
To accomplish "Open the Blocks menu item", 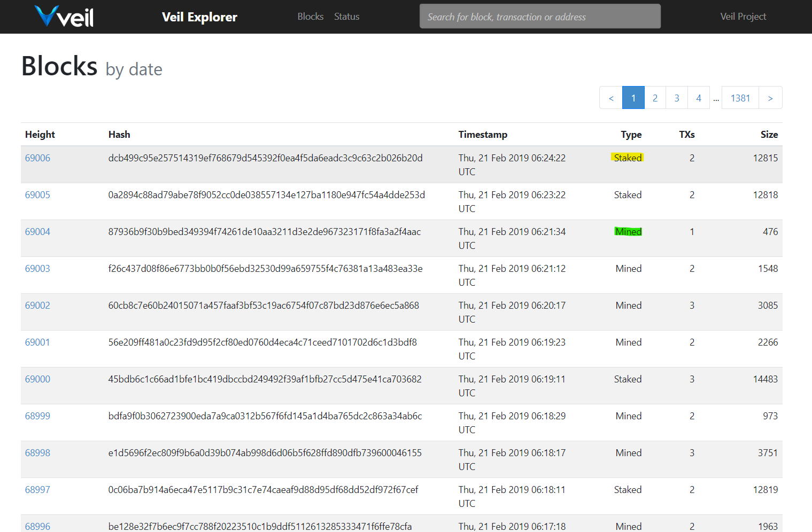I will (x=311, y=17).
